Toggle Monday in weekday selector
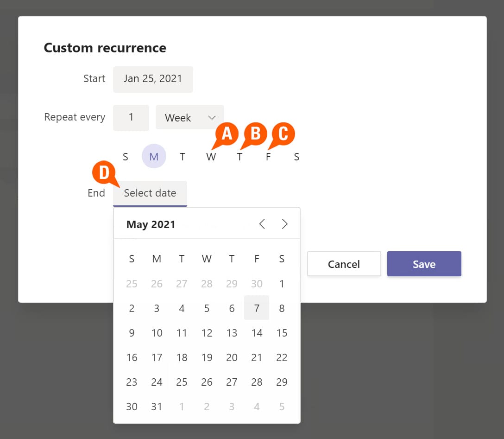 pos(154,156)
